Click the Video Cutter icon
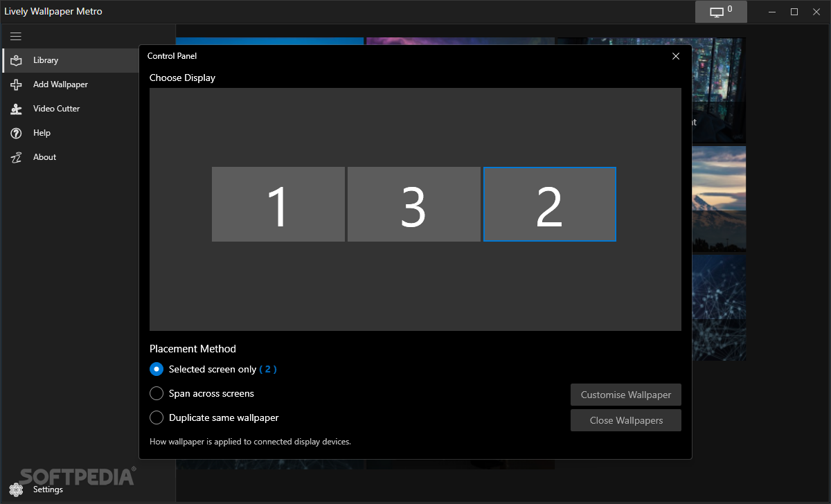Screen dimensions: 831x504 point(16,109)
